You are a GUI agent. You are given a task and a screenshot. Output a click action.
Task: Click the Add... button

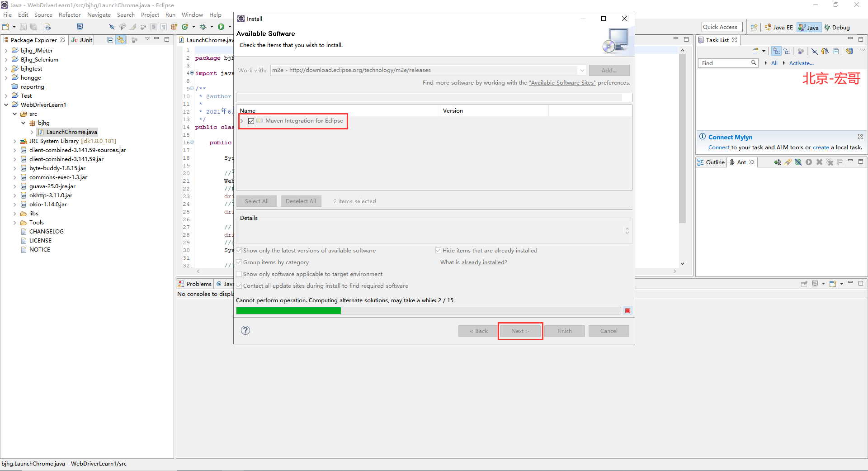tap(609, 70)
